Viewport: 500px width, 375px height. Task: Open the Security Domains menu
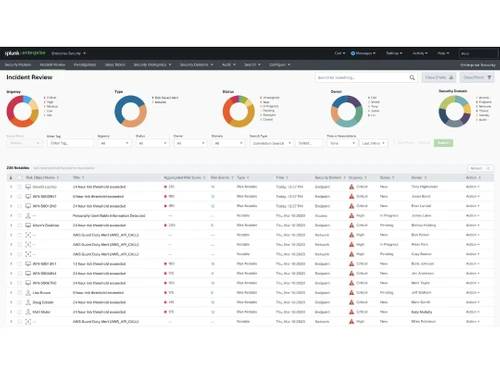[196, 65]
